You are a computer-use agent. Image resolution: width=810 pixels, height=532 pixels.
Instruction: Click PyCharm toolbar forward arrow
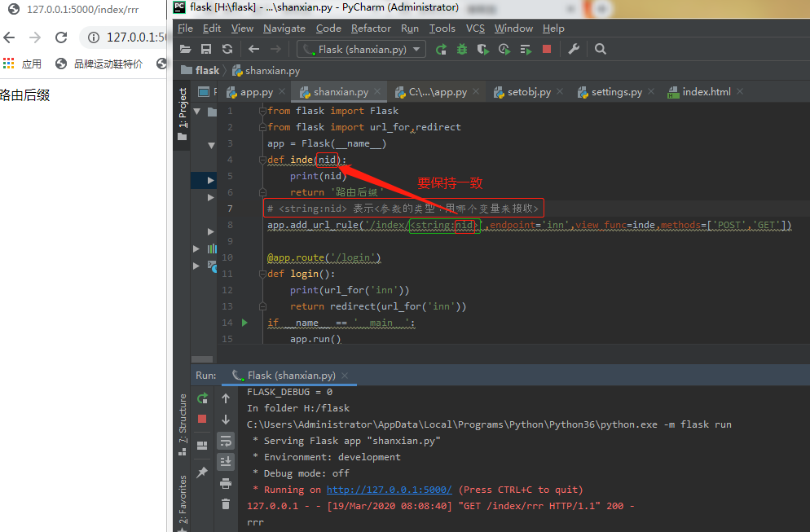coord(276,49)
